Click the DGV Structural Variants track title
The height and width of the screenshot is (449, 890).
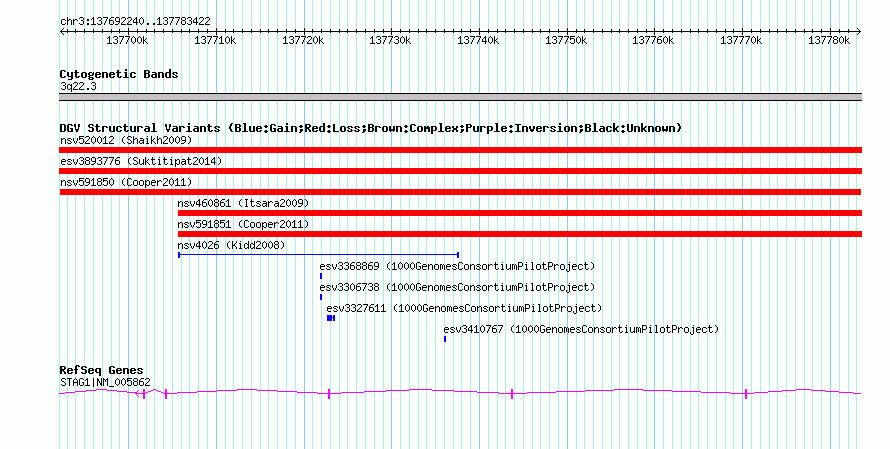tap(371, 128)
